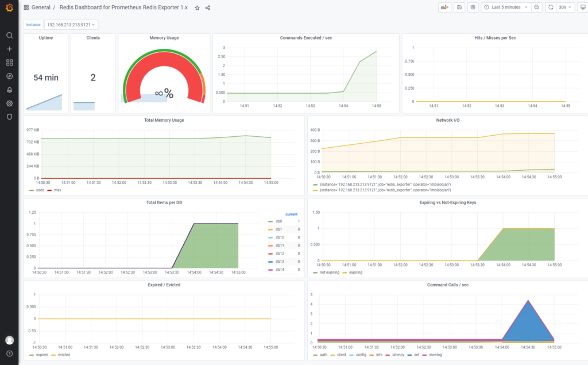This screenshot has width=588, height=365.
Task: Open the instance 192.168.213.213:9121 dropdown
Action: (x=72, y=25)
